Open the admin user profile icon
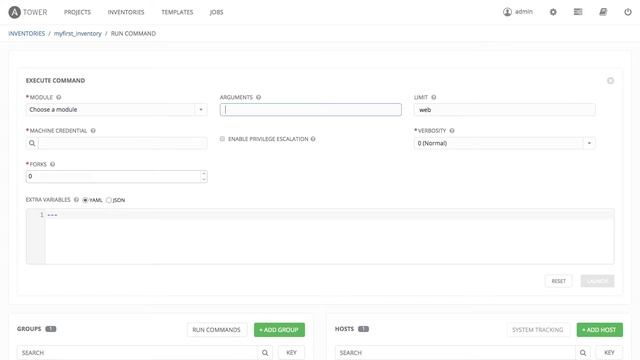 click(x=507, y=12)
